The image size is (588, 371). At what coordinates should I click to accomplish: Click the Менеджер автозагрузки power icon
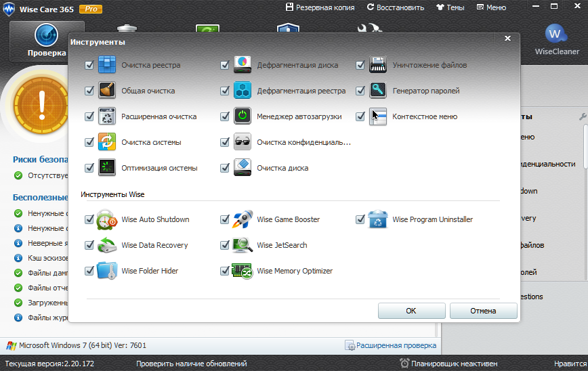pyautogui.click(x=243, y=116)
